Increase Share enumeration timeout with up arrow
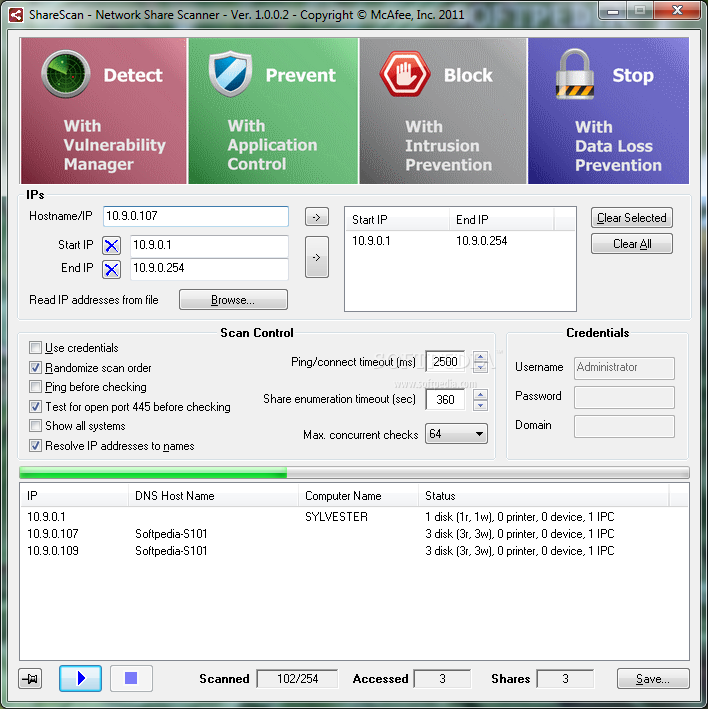Image resolution: width=708 pixels, height=709 pixels. pos(480,394)
